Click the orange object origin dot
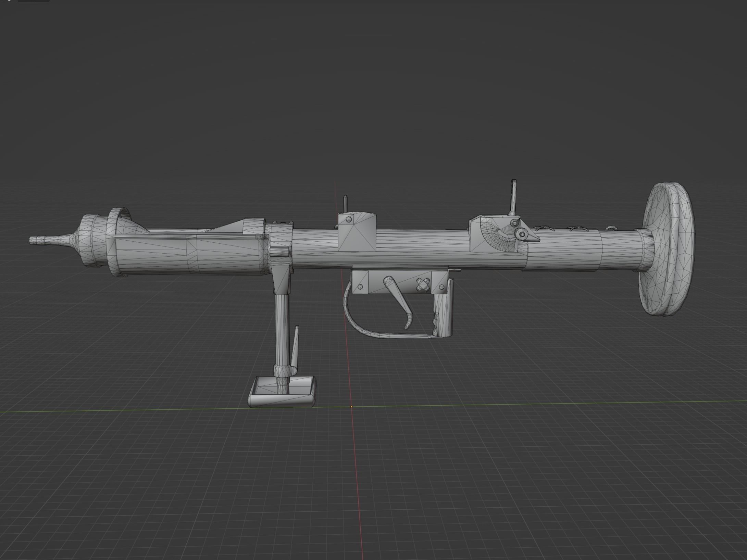The width and height of the screenshot is (747, 560). point(351,407)
